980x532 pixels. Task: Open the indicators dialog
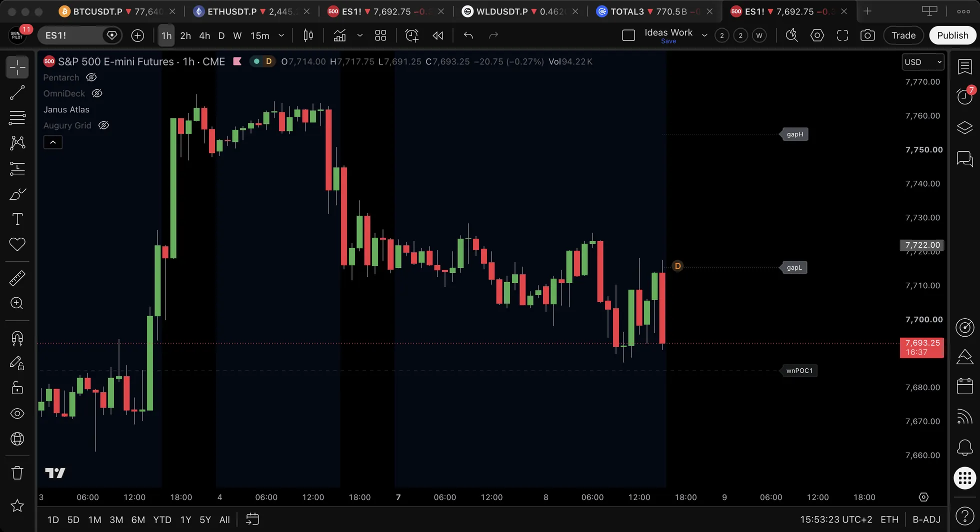pos(340,35)
